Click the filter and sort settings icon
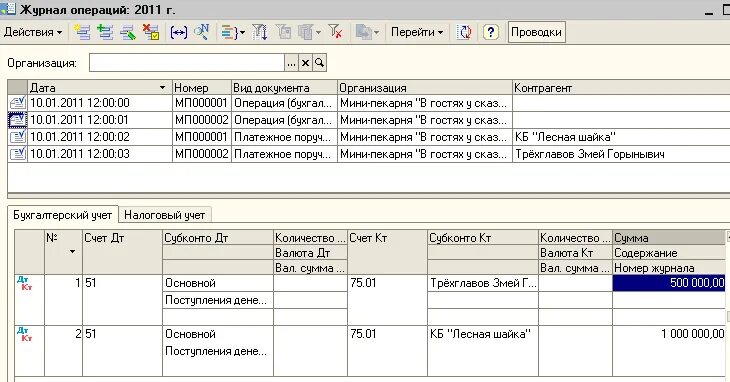This screenshot has width=730, height=382. [259, 32]
